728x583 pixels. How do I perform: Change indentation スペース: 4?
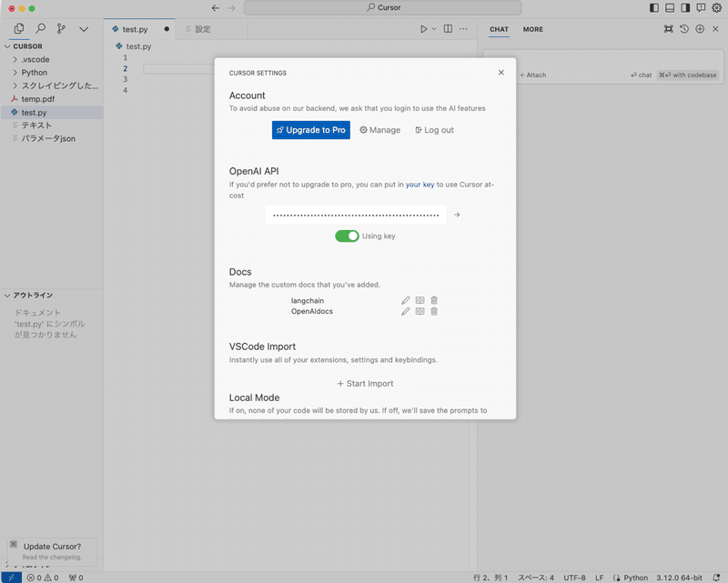pyautogui.click(x=536, y=578)
